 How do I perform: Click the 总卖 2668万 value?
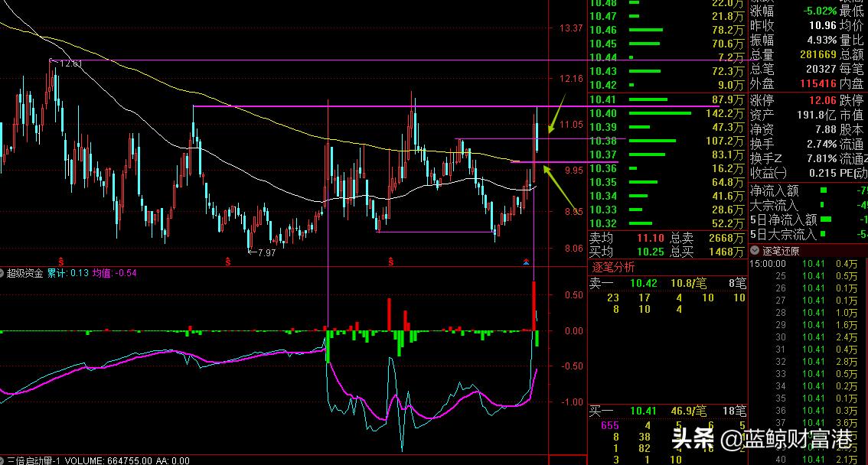click(726, 239)
